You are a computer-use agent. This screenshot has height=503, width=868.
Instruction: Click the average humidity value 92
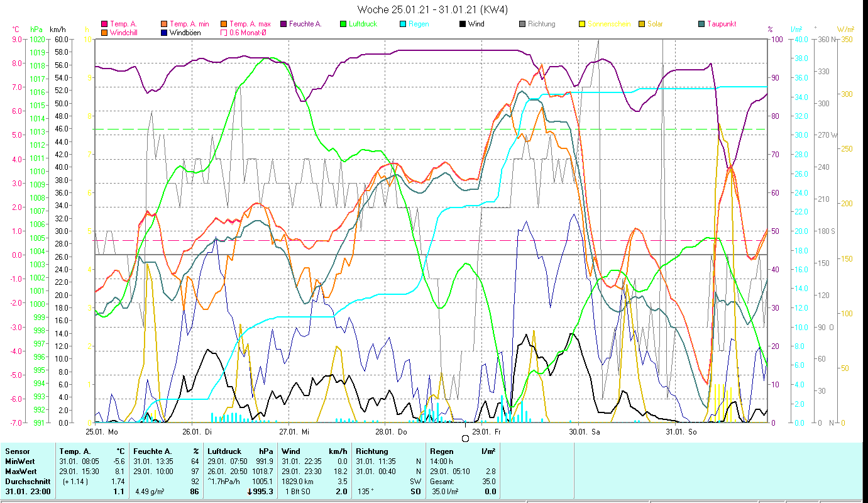click(195, 482)
